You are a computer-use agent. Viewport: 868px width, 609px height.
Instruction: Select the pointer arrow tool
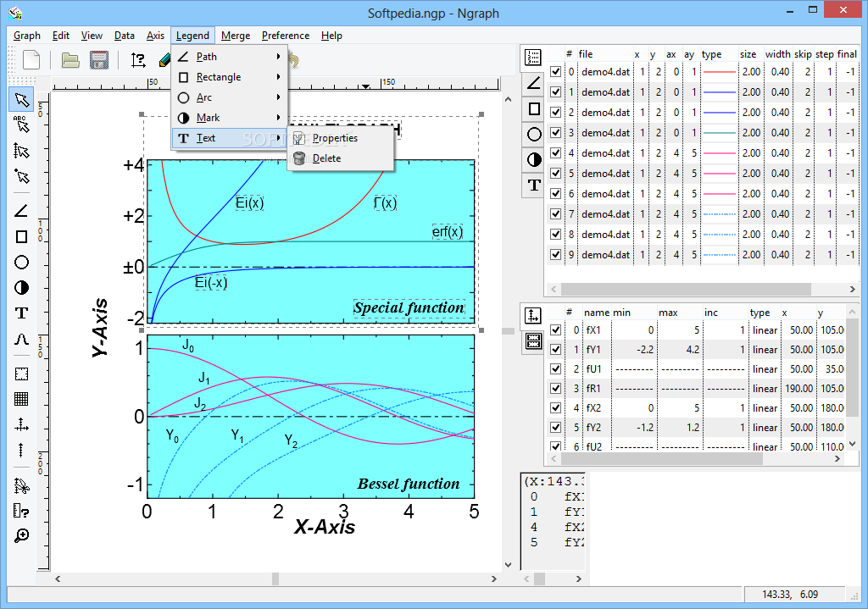21,100
